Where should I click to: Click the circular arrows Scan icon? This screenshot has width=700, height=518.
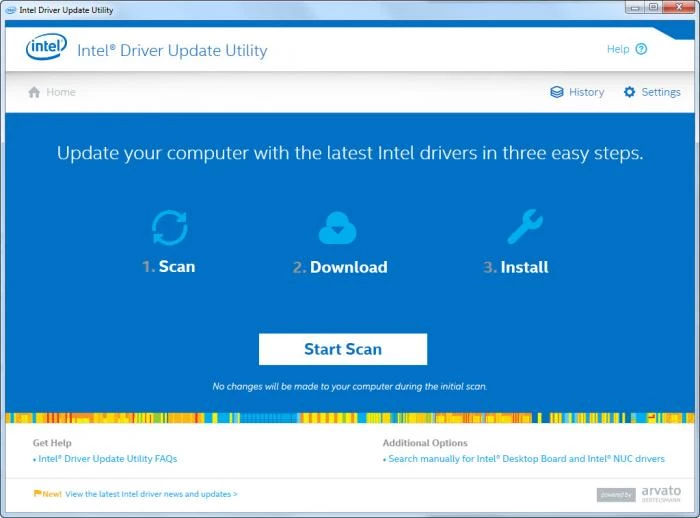coord(169,227)
